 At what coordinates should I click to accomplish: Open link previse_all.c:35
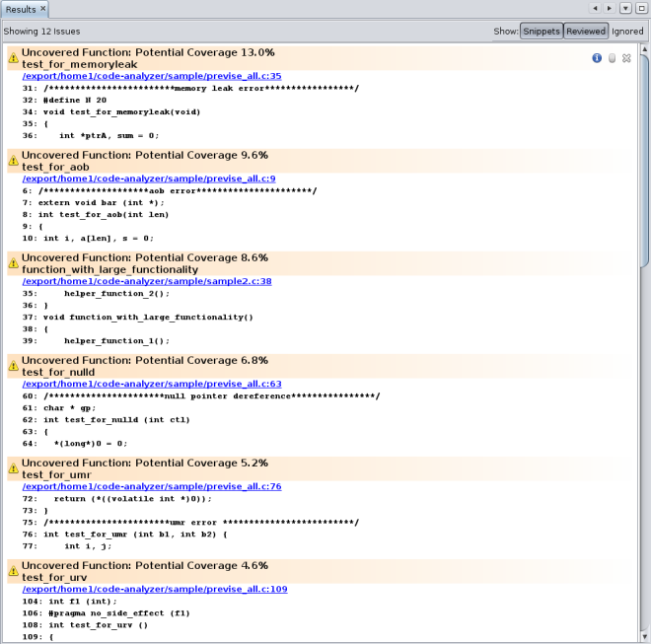click(152, 76)
